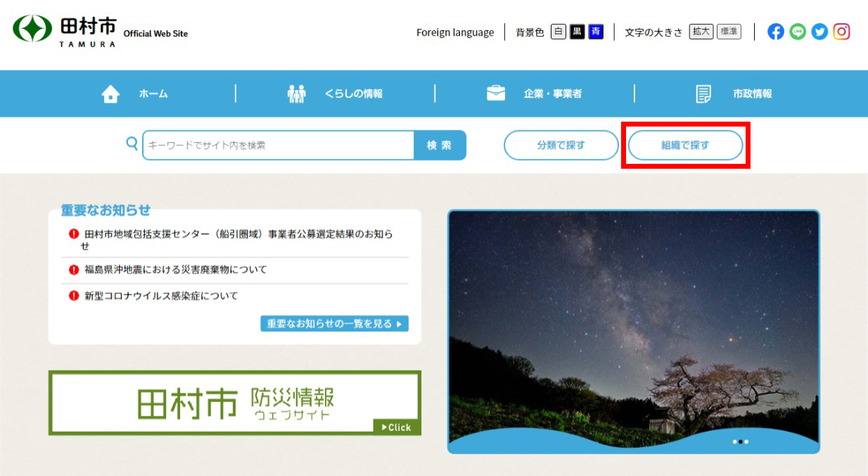Reset text size with 標準
The image size is (868, 476).
point(729,32)
